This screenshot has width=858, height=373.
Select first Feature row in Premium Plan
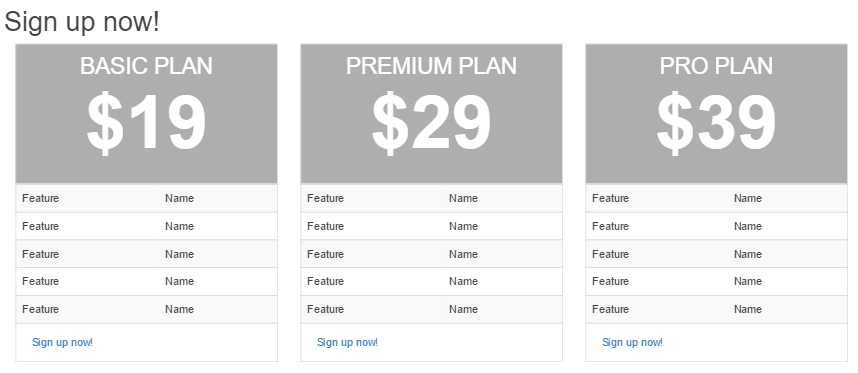pos(431,199)
